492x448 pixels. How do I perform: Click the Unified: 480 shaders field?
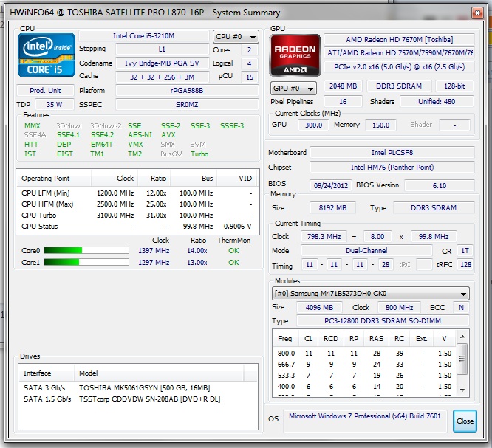tap(437, 102)
